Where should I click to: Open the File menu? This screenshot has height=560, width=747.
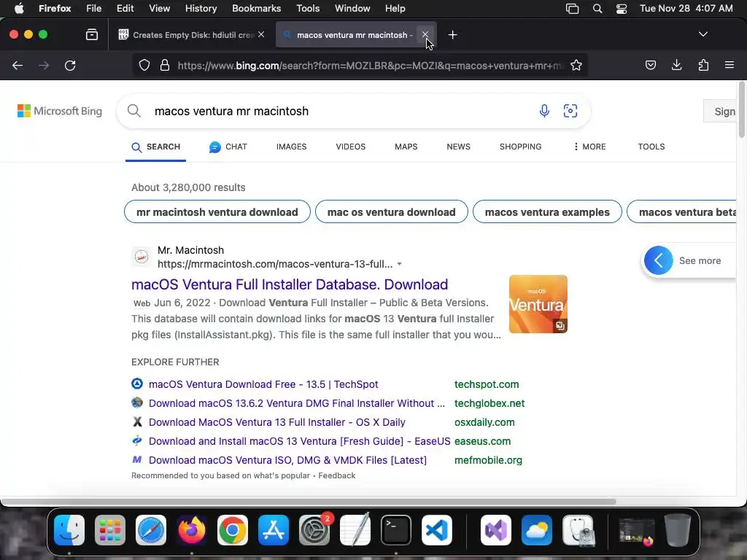coord(93,9)
